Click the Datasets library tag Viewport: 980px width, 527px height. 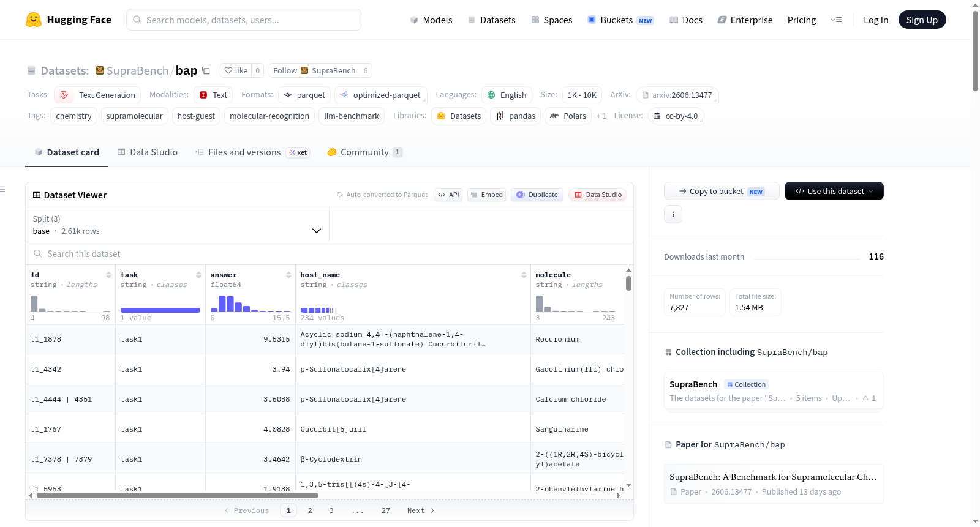coord(459,116)
